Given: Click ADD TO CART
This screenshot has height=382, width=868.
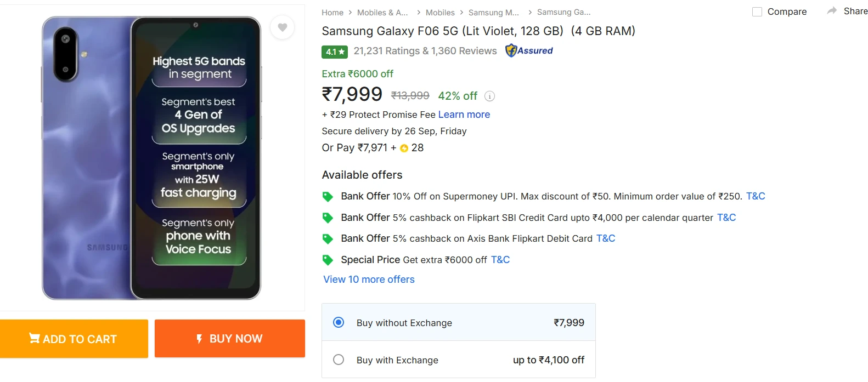Looking at the screenshot, I should coord(74,338).
